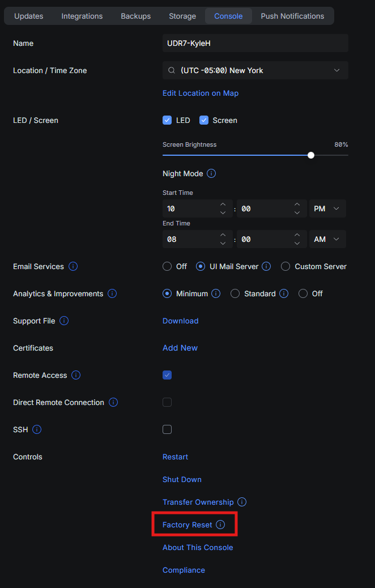Enable the SSH checkbox

pos(167,429)
